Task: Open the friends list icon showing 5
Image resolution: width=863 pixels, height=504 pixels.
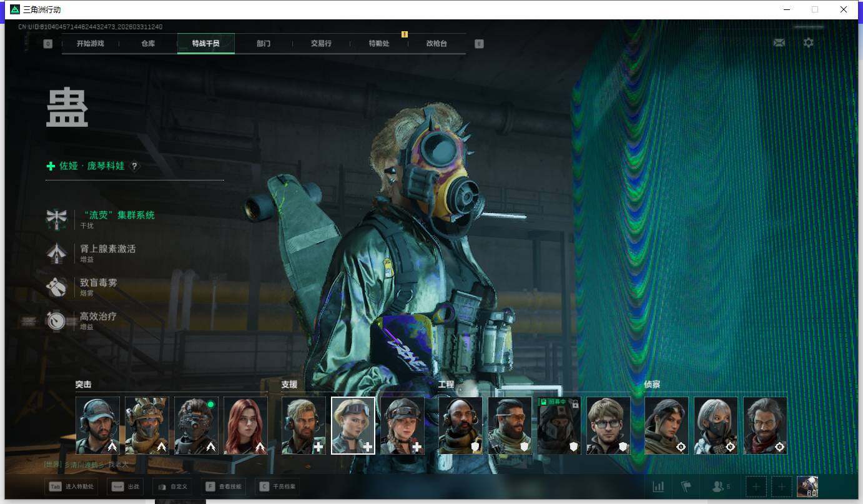Action: [x=721, y=487]
